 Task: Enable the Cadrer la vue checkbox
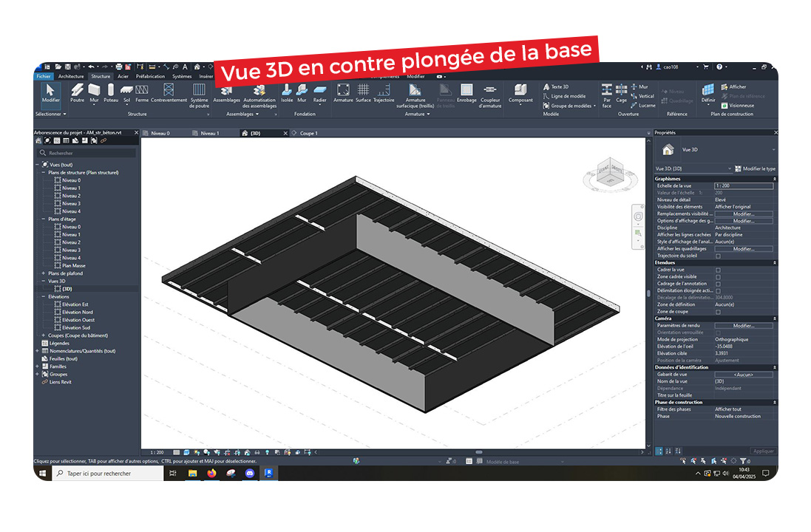point(718,270)
